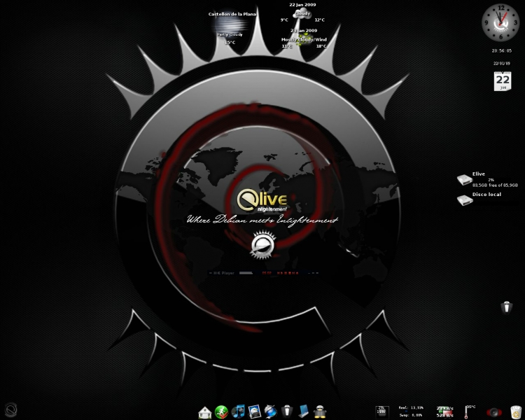The height and width of the screenshot is (420, 525).
Task: Open the Home folder dock icon
Action: click(x=204, y=412)
